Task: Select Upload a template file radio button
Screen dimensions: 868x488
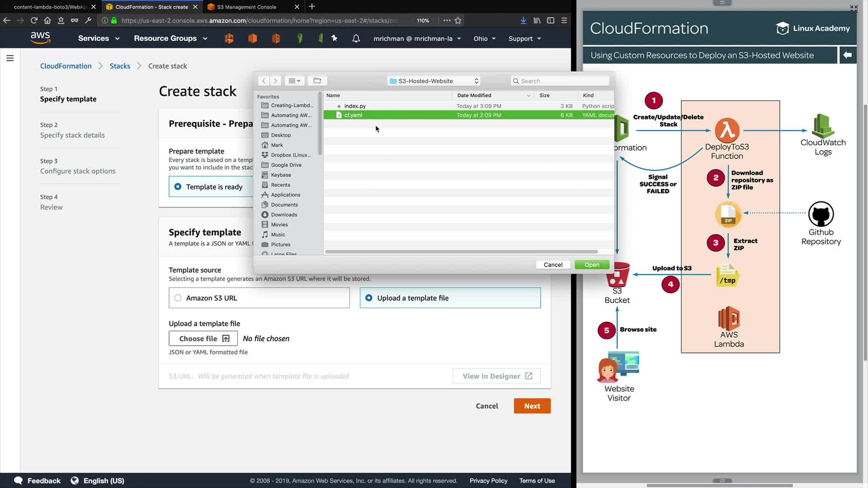Action: coord(369,298)
